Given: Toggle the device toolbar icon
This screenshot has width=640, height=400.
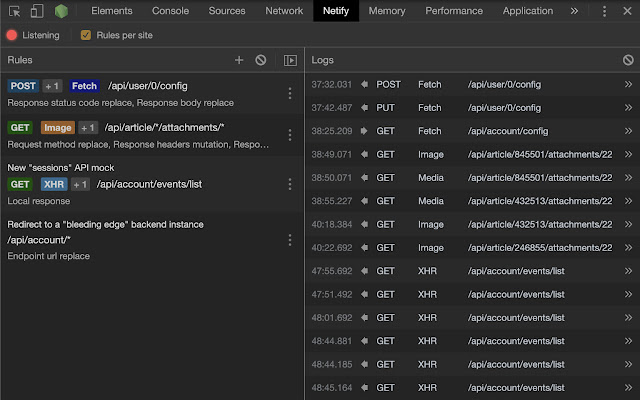Looking at the screenshot, I should pyautogui.click(x=37, y=11).
